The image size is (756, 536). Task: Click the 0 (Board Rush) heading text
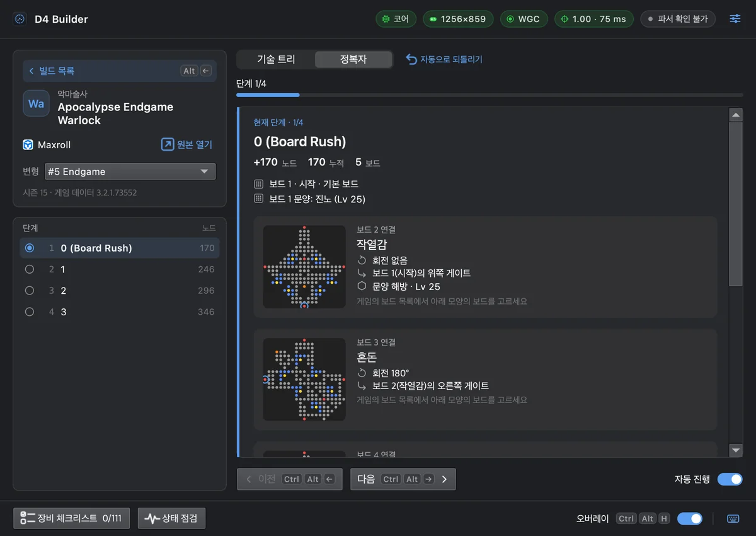(300, 142)
